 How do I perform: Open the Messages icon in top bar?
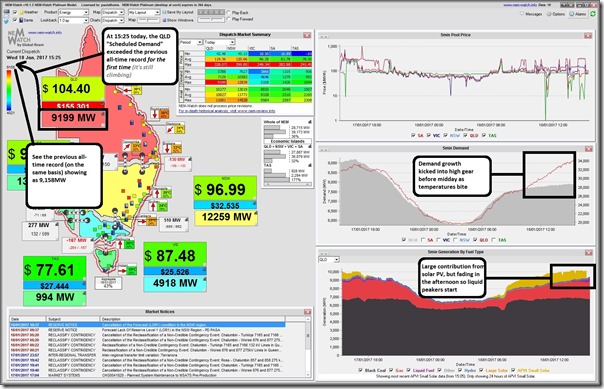(x=522, y=14)
